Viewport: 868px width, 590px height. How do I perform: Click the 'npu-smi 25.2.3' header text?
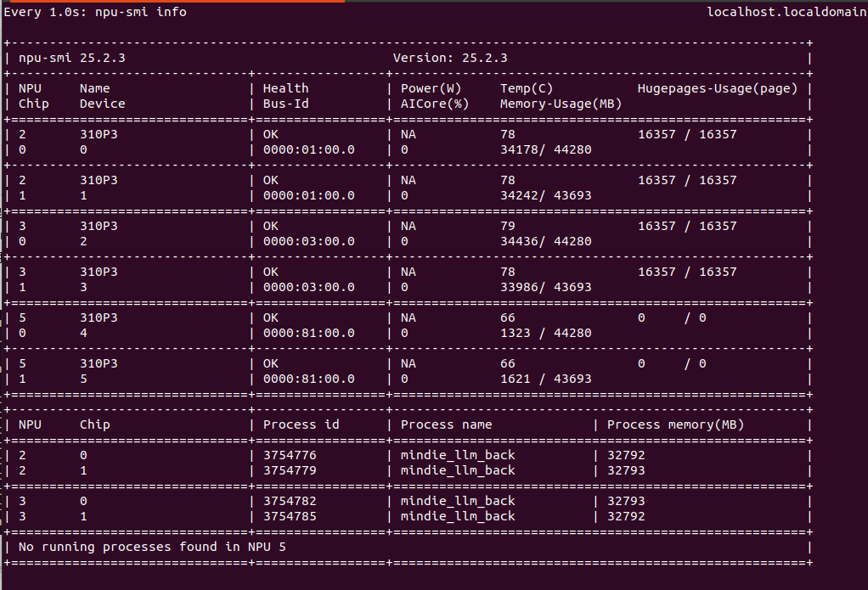click(72, 58)
